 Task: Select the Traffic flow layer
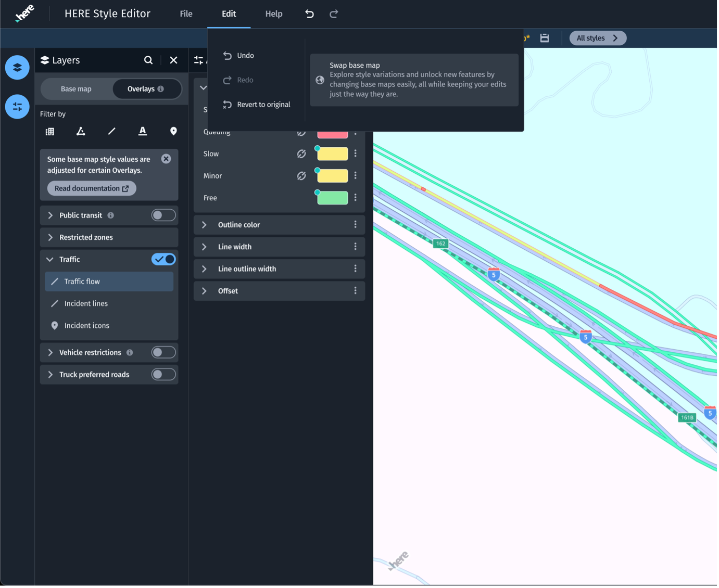(109, 282)
